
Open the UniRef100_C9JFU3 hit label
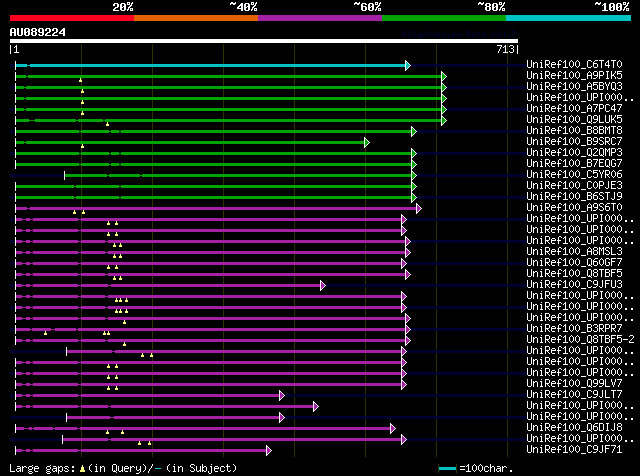click(x=574, y=285)
